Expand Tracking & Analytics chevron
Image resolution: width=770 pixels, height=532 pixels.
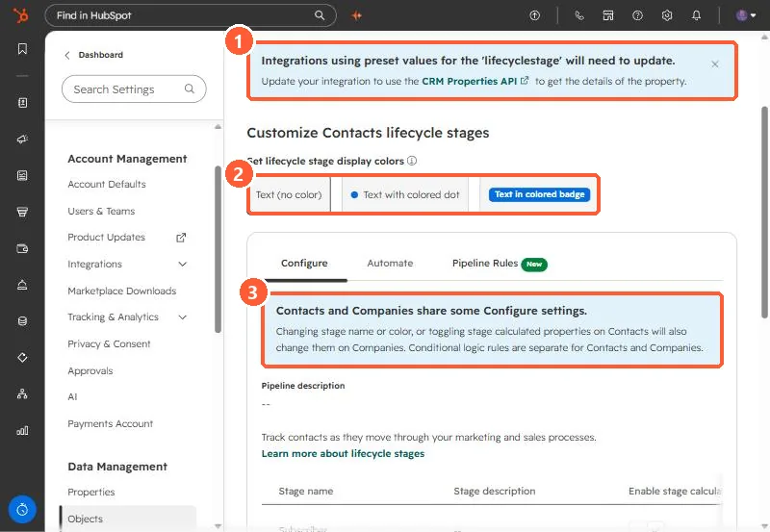(182, 317)
